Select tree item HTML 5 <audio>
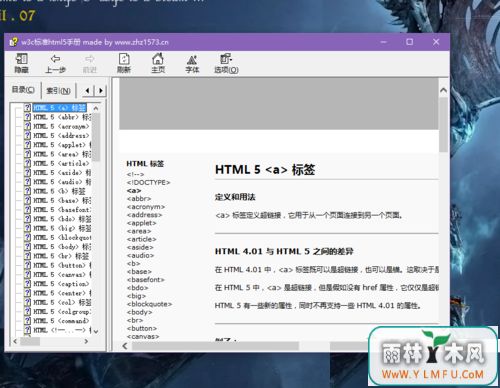500x388 pixels. [62, 182]
